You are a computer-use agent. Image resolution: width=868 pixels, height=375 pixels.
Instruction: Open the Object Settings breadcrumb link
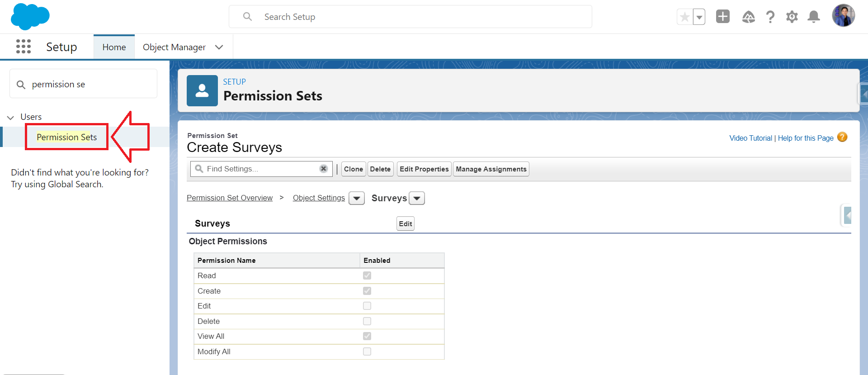click(319, 198)
